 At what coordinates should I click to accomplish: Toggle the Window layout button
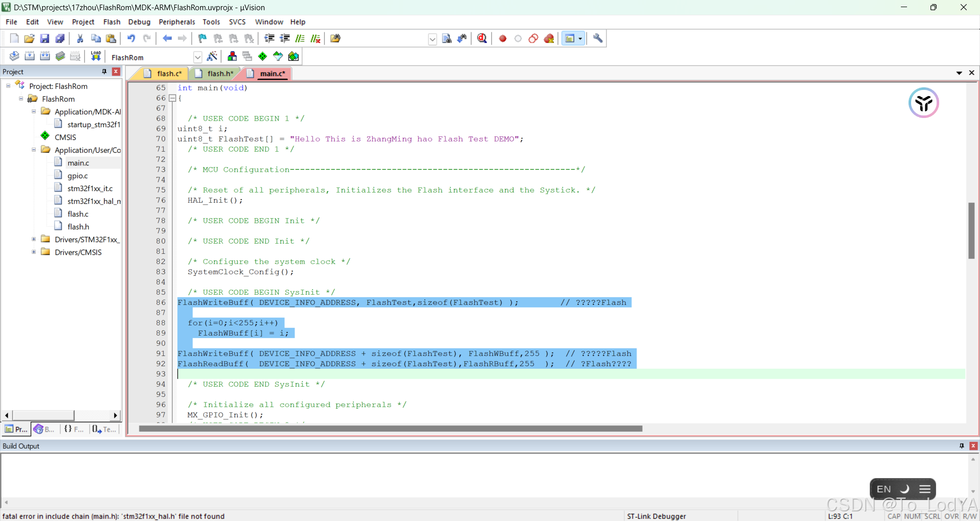(x=570, y=38)
